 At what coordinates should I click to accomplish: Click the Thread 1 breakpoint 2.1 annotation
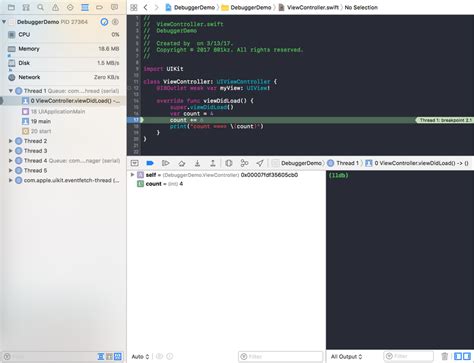pyautogui.click(x=445, y=120)
